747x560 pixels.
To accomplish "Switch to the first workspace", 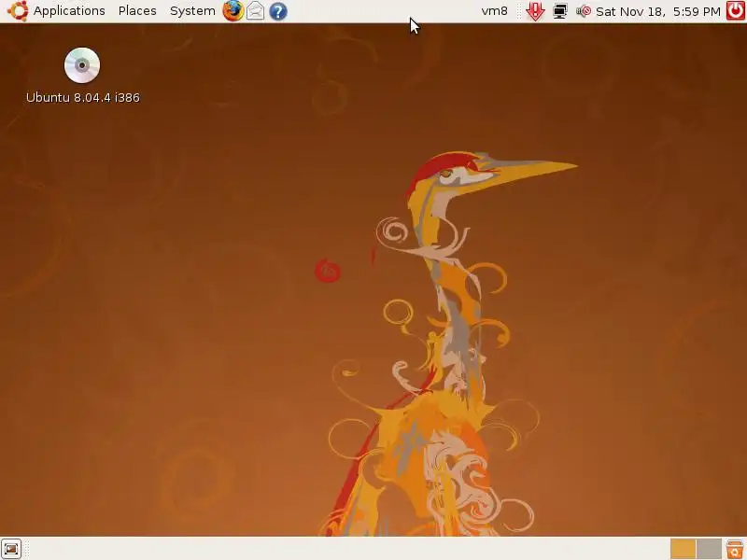I will 683,549.
